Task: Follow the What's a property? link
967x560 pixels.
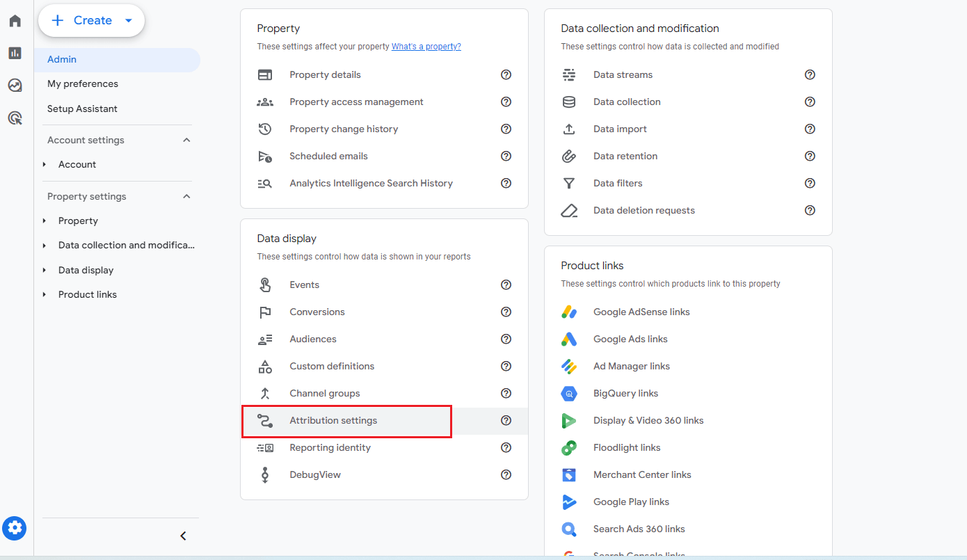Action: (x=426, y=47)
